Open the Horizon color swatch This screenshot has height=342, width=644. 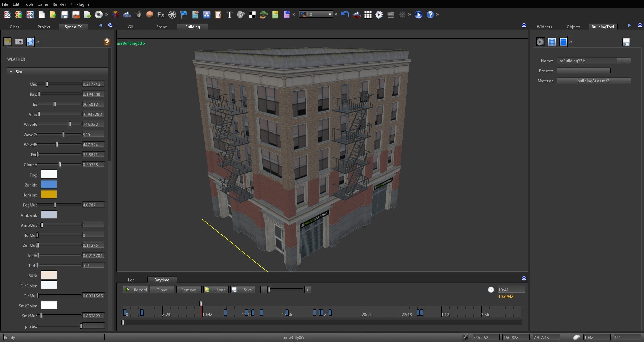click(x=48, y=194)
